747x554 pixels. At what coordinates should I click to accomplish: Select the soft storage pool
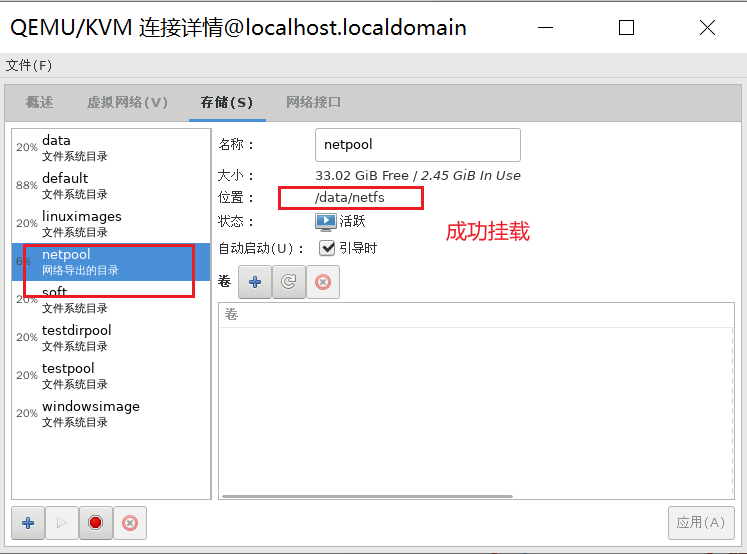click(111, 300)
